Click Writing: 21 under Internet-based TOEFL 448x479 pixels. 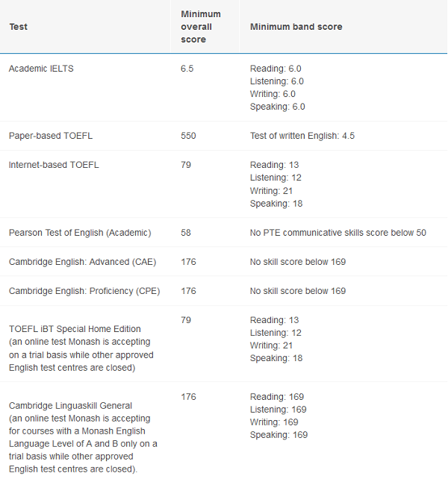tap(271, 191)
